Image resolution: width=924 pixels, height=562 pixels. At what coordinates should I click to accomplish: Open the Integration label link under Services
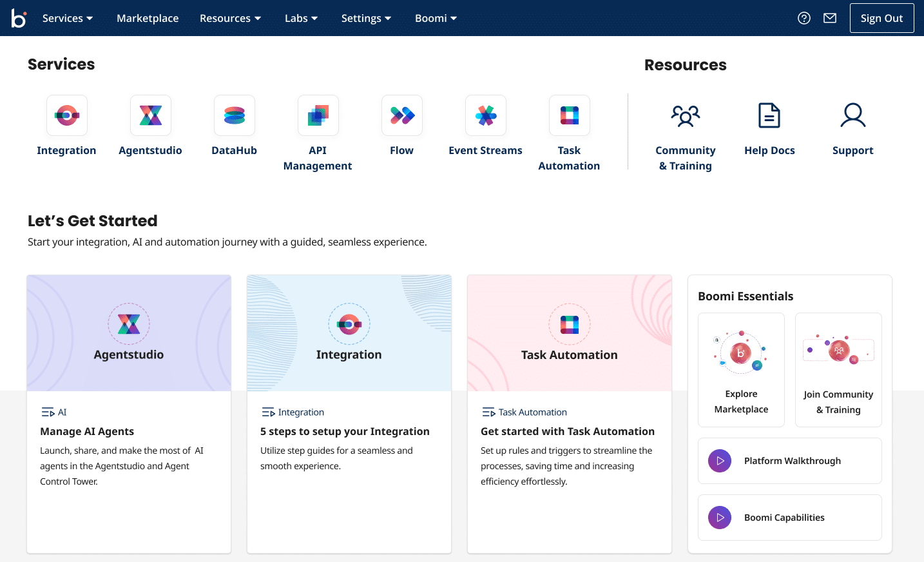66,150
